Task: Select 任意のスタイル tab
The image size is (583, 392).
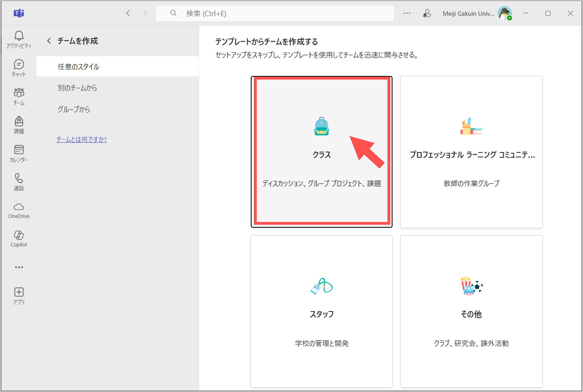Action: [x=117, y=66]
